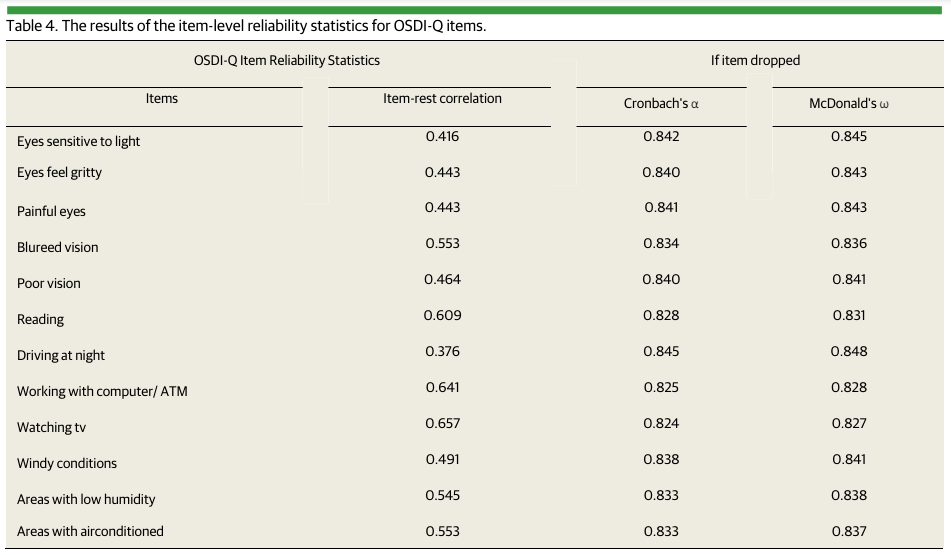Select the 0.848 McDonald's ω value
The height and width of the screenshot is (555, 951).
click(x=849, y=351)
